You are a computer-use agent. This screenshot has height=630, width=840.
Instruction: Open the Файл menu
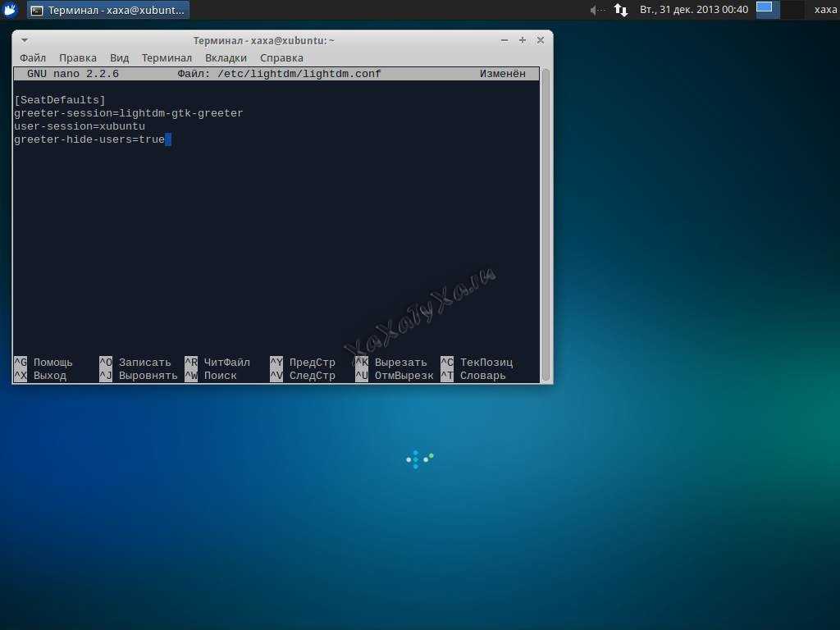(x=33, y=58)
